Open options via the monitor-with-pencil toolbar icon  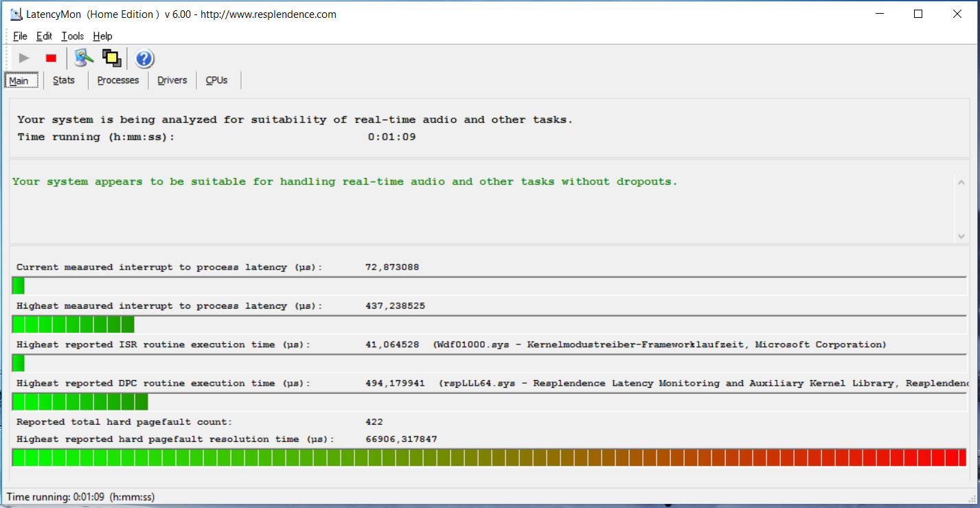(x=84, y=58)
